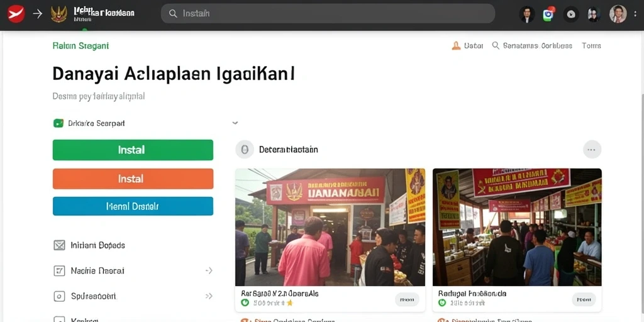
Task: Click the button on 'Rar Sarao' card
Action: (x=407, y=300)
